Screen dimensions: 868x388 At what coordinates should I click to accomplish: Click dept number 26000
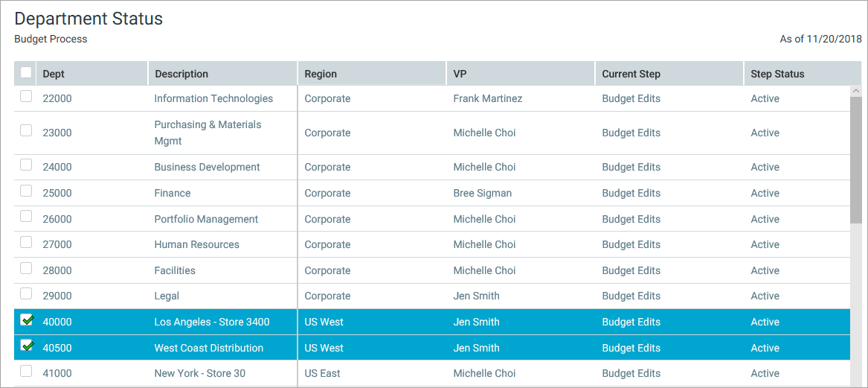[57, 220]
